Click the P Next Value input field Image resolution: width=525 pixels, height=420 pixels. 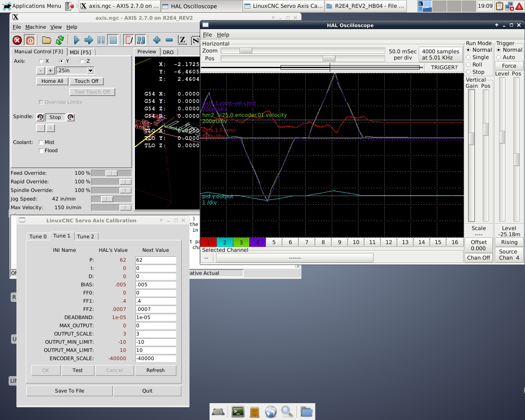155,260
